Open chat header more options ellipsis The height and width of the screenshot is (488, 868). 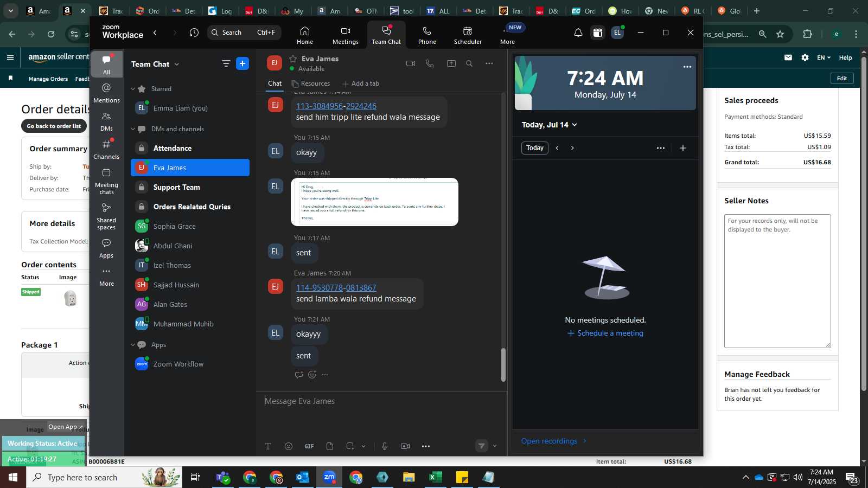tap(489, 63)
